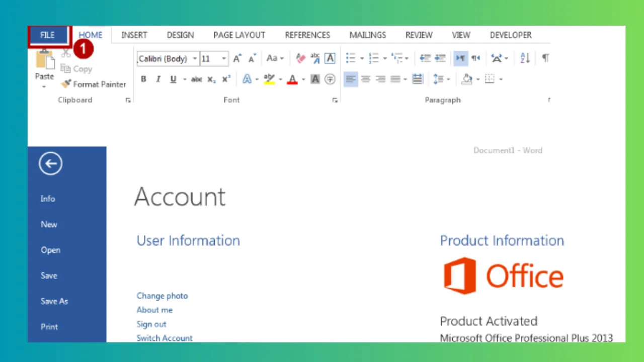This screenshot has width=644, height=362.
Task: Toggle Strikethrough abc formatting
Action: point(197,79)
